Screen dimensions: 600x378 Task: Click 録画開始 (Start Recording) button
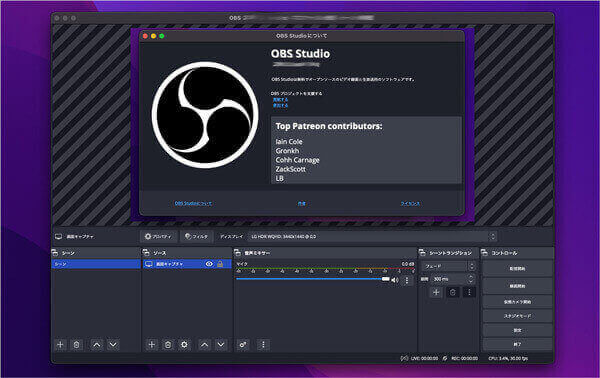[x=517, y=286]
